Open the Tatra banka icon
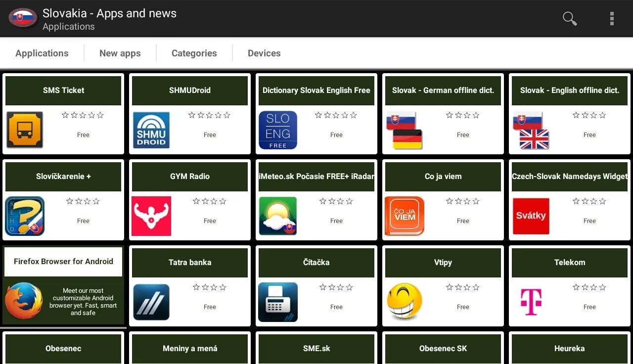Screen dimensions: 633x364 pyautogui.click(x=151, y=302)
